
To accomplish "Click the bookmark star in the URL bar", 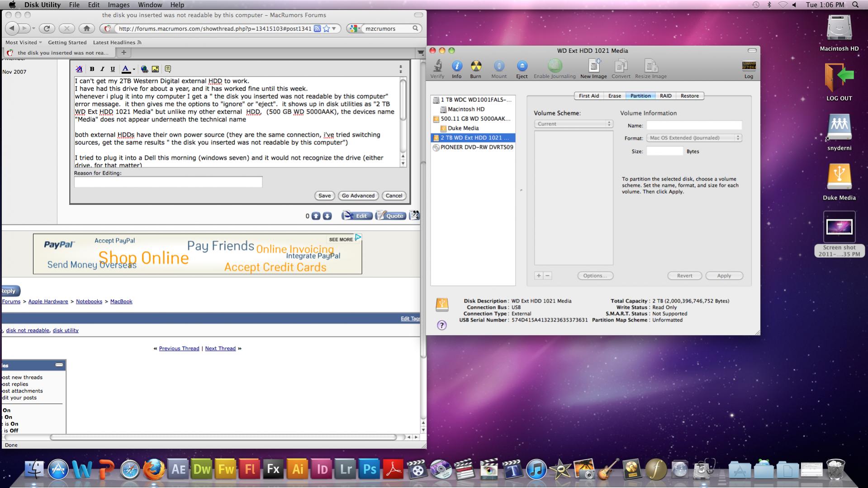I will click(326, 28).
